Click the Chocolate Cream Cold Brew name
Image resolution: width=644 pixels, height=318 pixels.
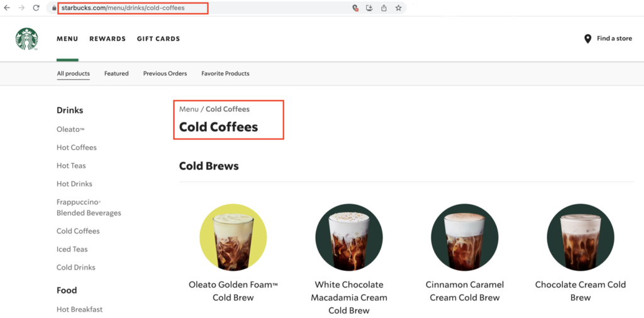[x=580, y=291]
